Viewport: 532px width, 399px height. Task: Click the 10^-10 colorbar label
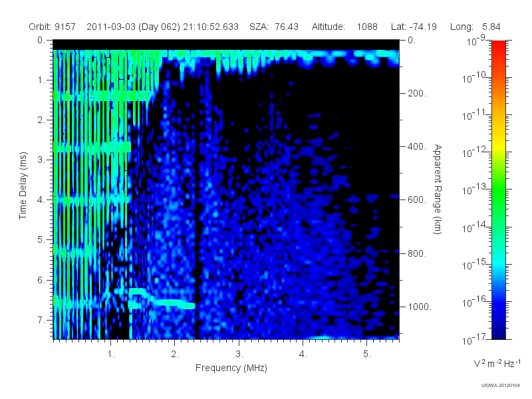(475, 78)
